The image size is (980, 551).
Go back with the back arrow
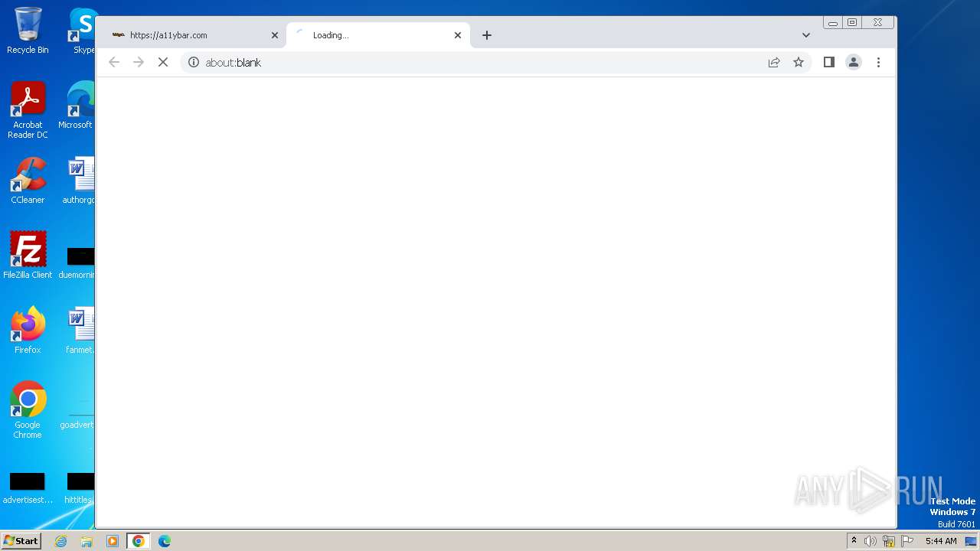[x=114, y=62]
